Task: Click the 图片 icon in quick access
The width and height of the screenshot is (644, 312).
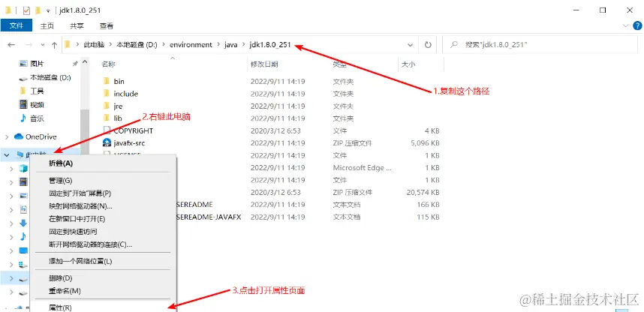Action: [x=23, y=64]
